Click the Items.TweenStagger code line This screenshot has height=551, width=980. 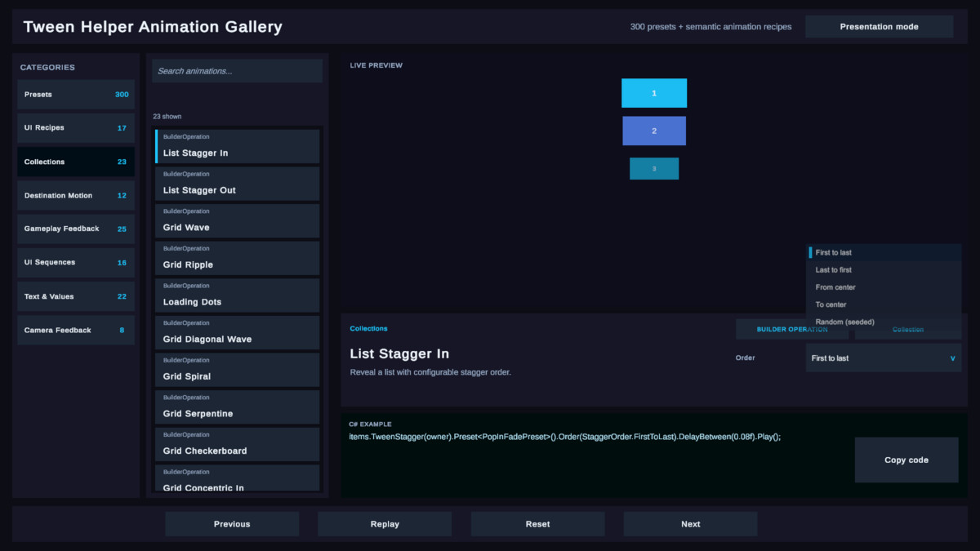565,437
